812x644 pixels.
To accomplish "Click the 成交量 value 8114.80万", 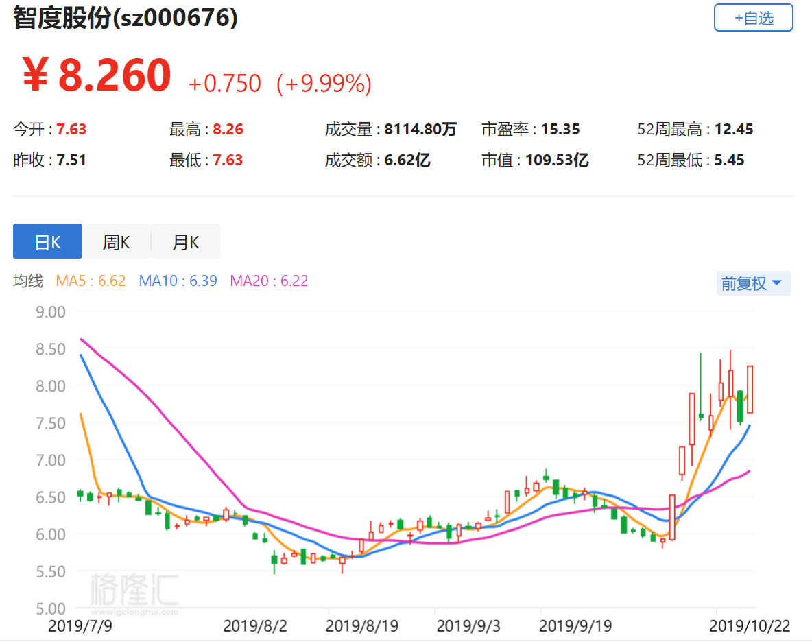I will pos(420,129).
